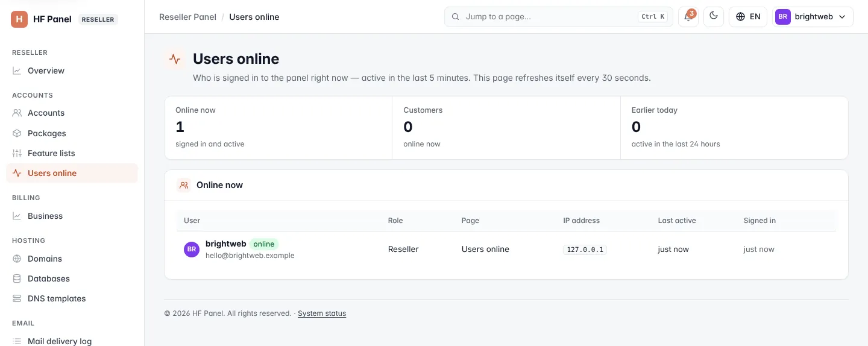
Task: Click the Customers stat card
Action: click(506, 128)
